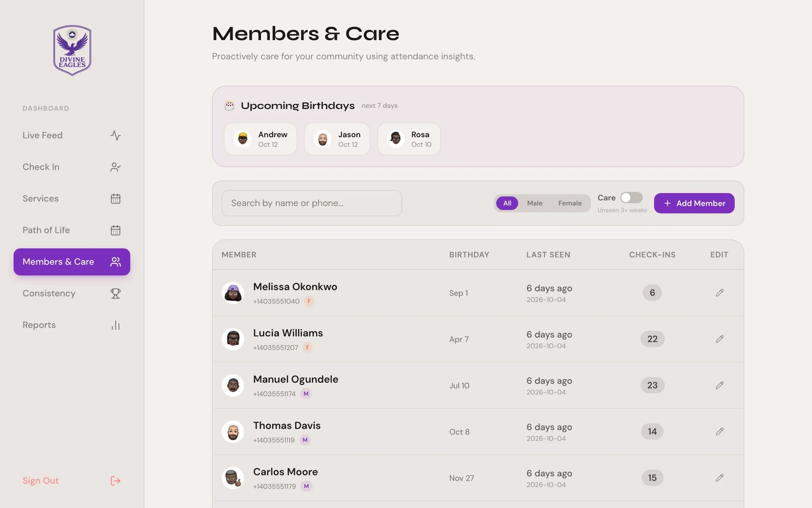Select the All gender filter
The image size is (812, 508).
click(507, 203)
